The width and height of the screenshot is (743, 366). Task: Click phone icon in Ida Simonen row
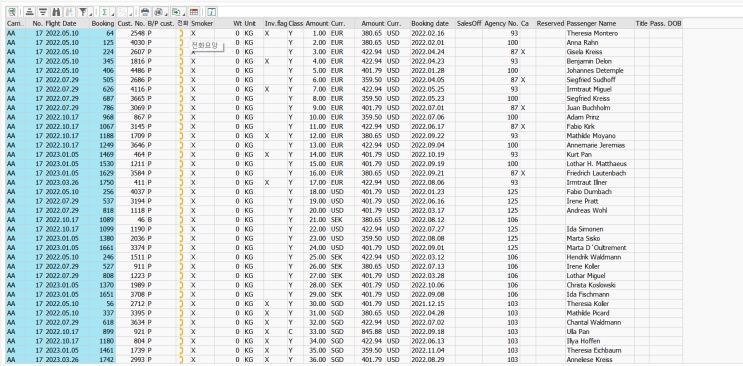pos(181,229)
